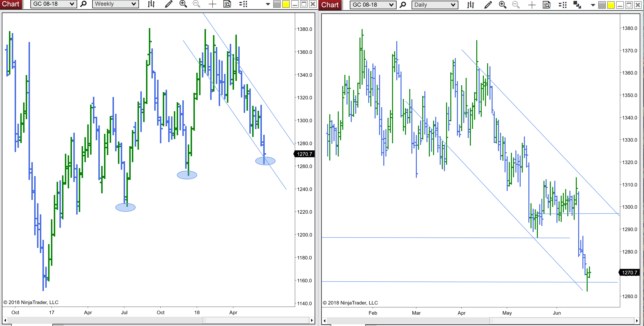Show the Data Box in Daily chart
644x326 pixels.
[x=547, y=5]
